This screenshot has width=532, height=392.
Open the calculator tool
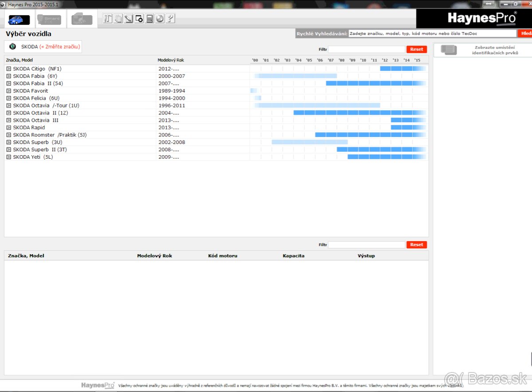[150, 19]
